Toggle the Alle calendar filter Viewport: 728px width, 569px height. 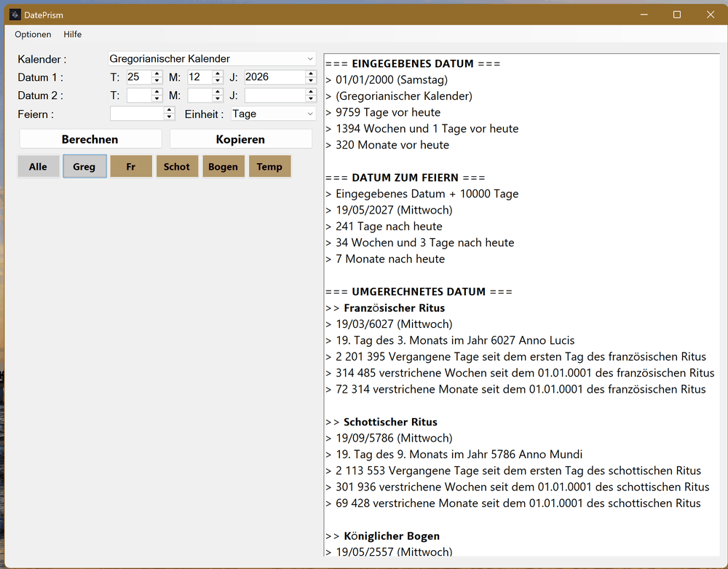39,166
